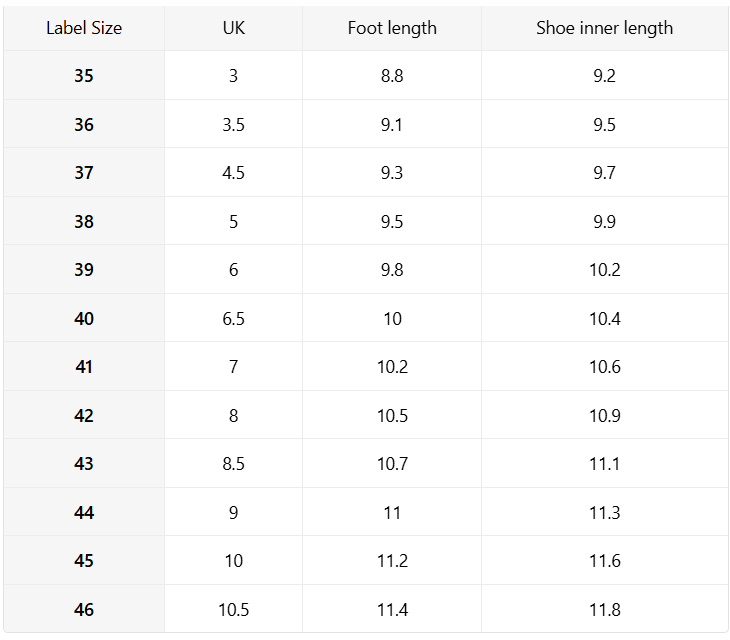The width and height of the screenshot is (730, 640).
Task: Click foot length value 8.8
Action: coord(392,76)
